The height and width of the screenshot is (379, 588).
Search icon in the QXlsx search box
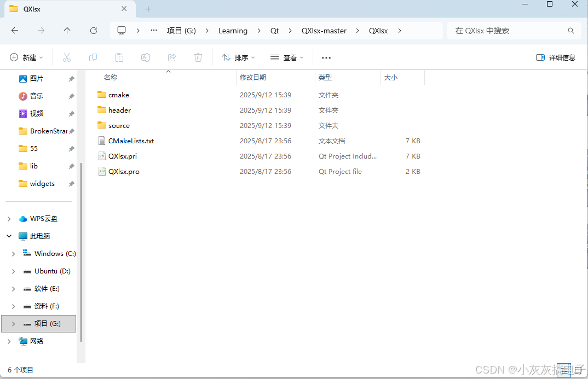[x=570, y=31]
